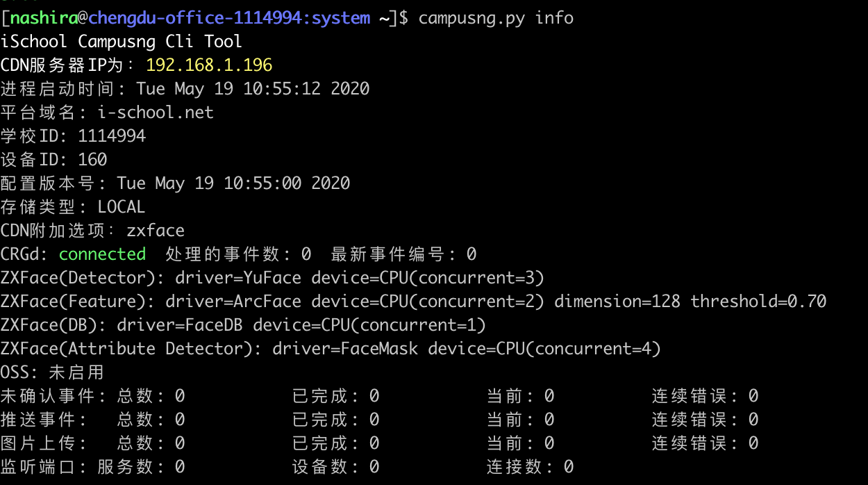The image size is (868, 485).
Task: Click the dimension=128 value
Action: pos(617,302)
